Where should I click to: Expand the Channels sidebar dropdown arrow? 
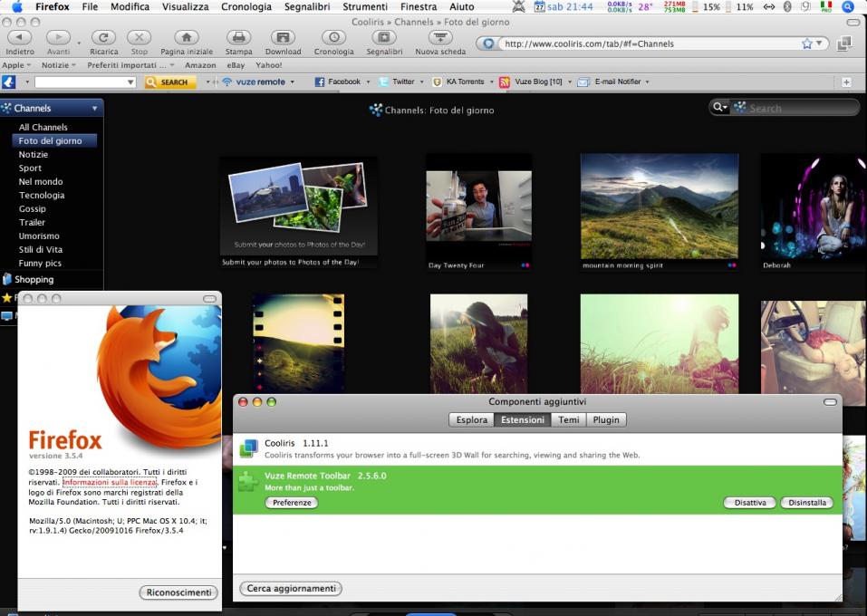coord(94,109)
